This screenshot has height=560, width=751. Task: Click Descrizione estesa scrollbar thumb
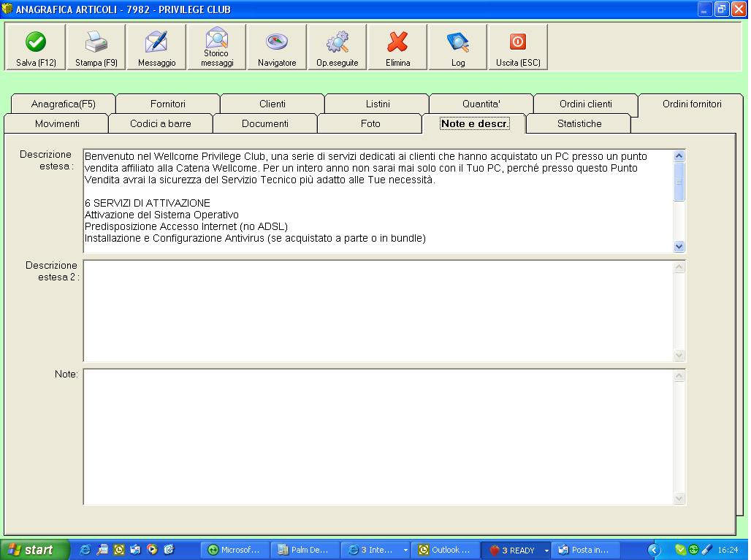pyautogui.click(x=679, y=181)
